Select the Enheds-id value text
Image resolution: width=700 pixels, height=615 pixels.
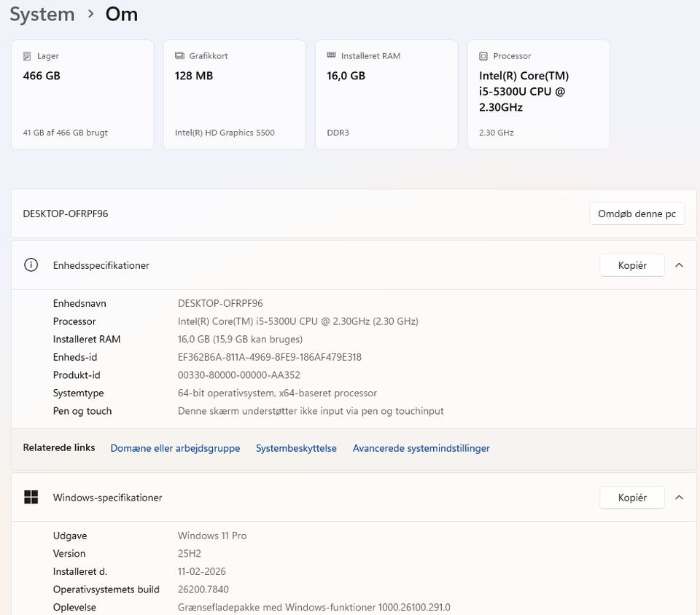[269, 357]
